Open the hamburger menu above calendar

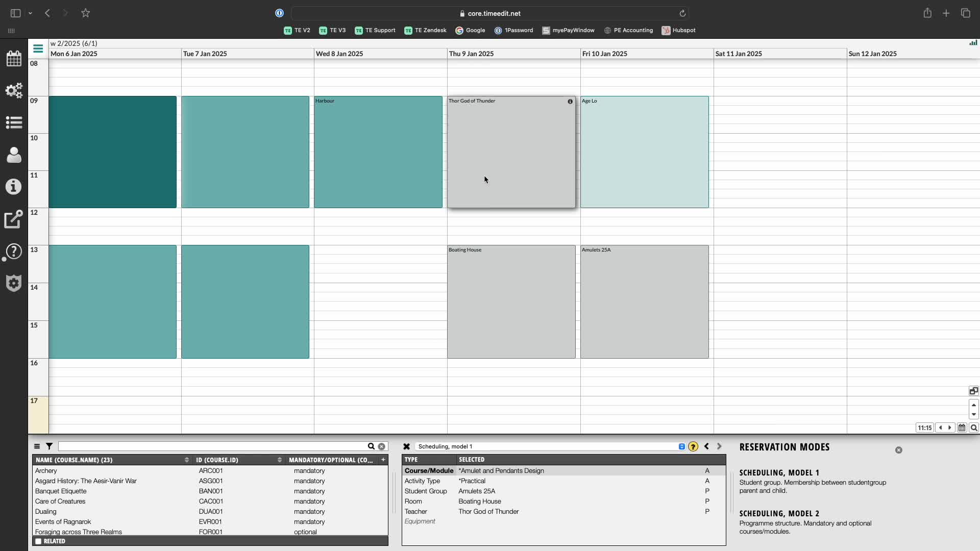38,48
